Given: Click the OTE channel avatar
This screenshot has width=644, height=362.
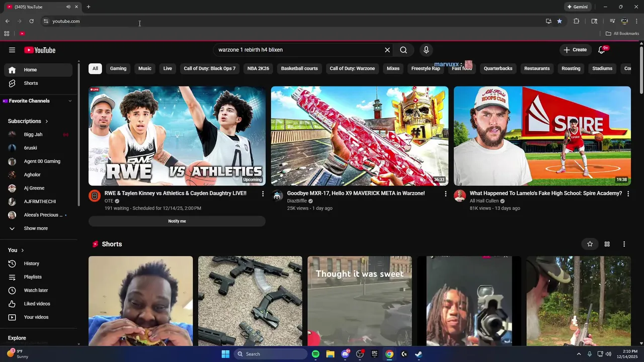Looking at the screenshot, I should (95, 196).
